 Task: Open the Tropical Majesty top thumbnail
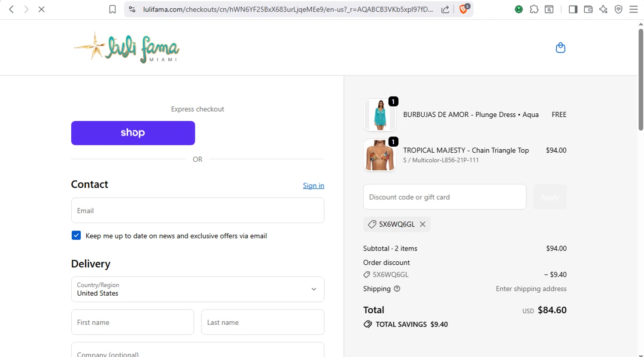[380, 155]
